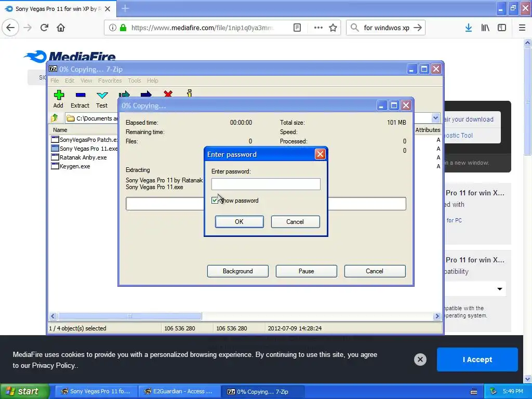Open Firefox library icon
Viewport: 532px width, 399px height.
pyautogui.click(x=485, y=28)
